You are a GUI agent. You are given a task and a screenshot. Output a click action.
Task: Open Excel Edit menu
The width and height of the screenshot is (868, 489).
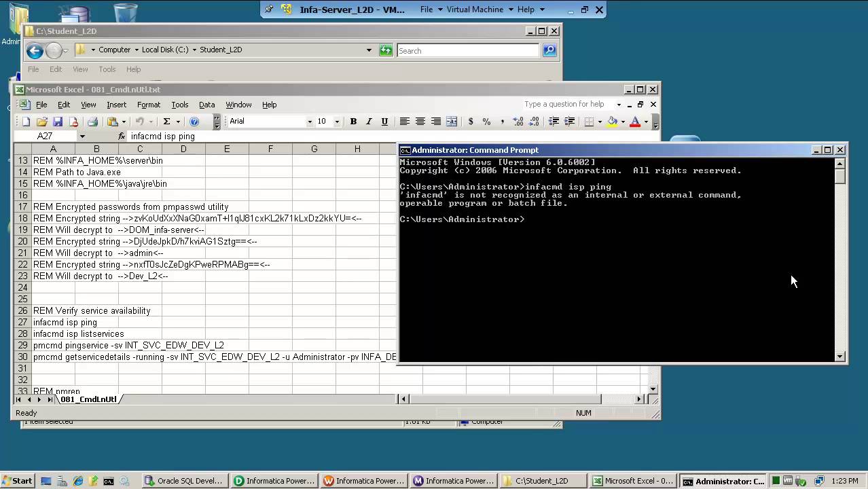(64, 105)
